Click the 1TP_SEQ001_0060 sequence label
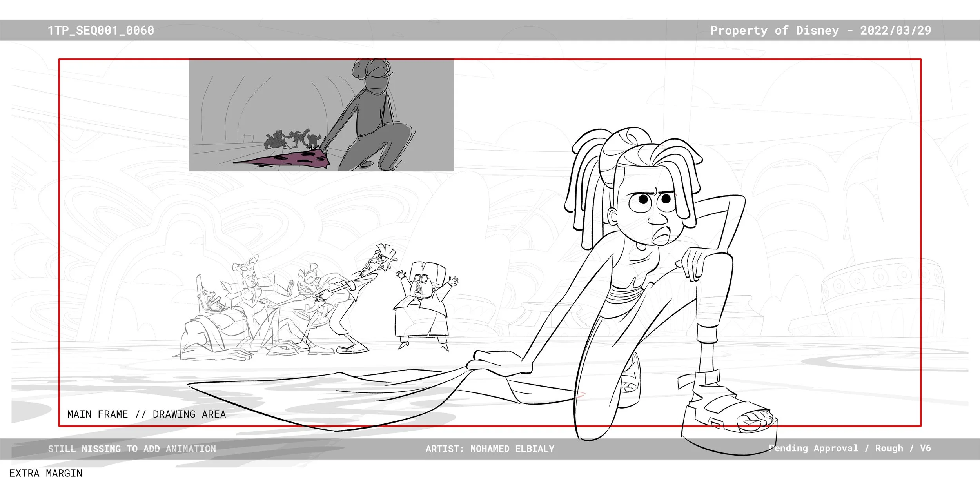 101,31
